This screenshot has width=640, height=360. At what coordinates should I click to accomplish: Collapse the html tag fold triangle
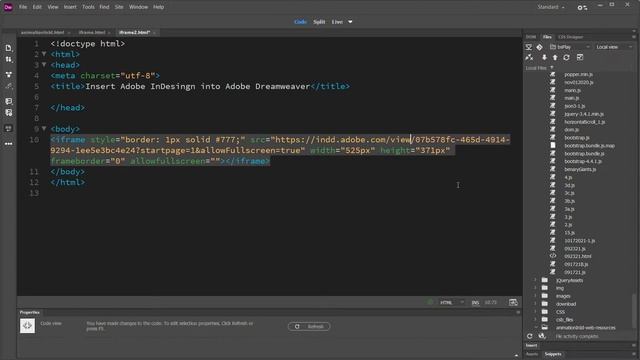[44, 54]
